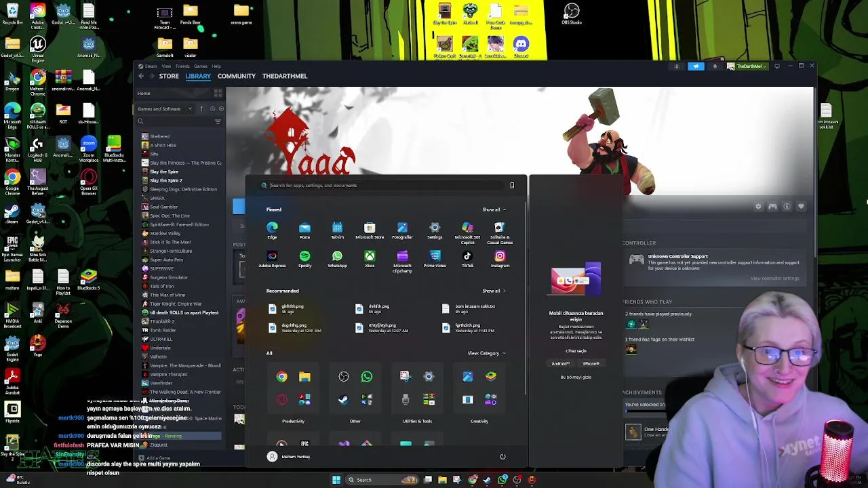The height and width of the screenshot is (488, 868).
Task: Click the Steam library search field
Action: [x=176, y=121]
